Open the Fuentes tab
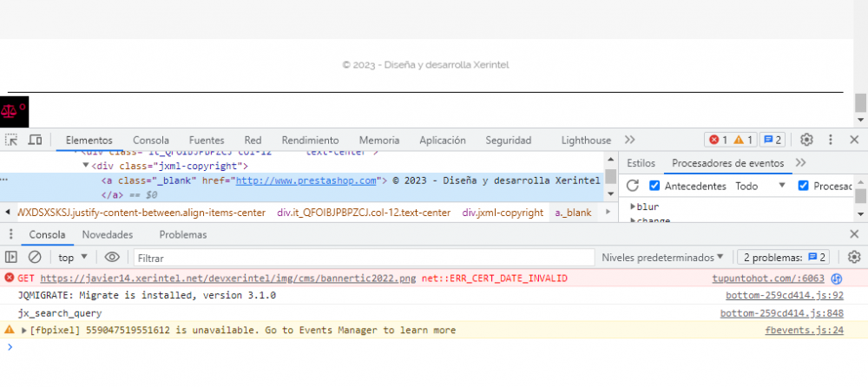The height and width of the screenshot is (387, 868). coord(207,140)
